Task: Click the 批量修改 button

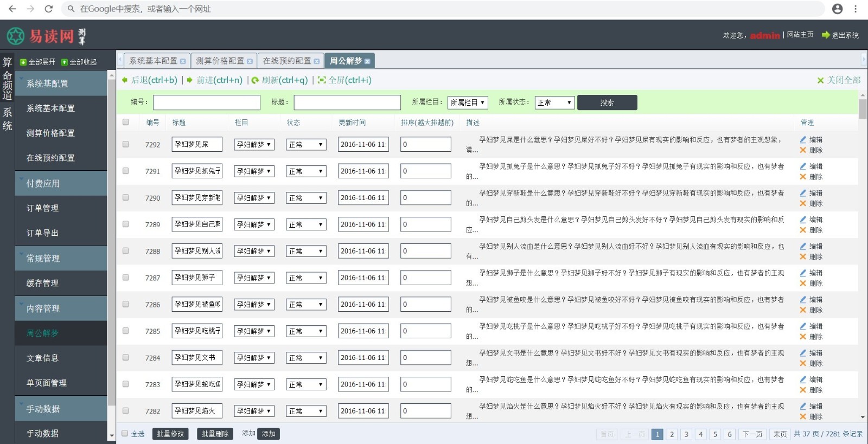Action: pyautogui.click(x=170, y=434)
